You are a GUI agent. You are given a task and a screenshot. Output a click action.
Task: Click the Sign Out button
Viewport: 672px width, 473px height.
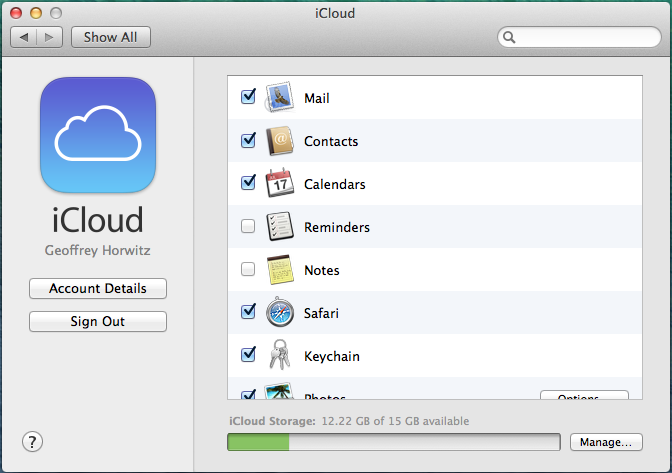coord(98,321)
